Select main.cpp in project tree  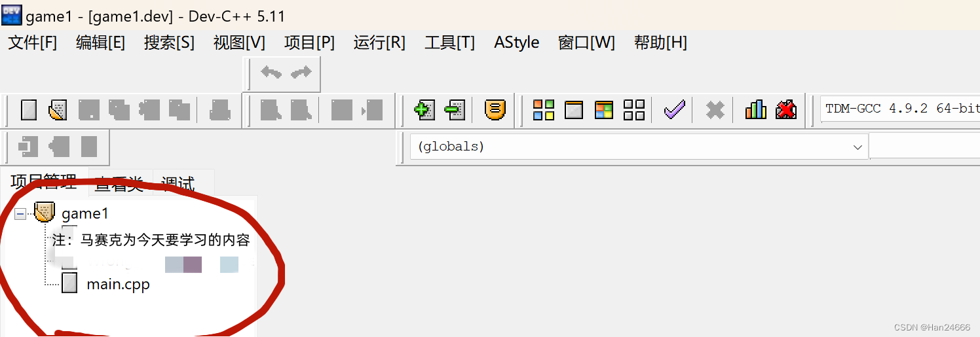118,284
